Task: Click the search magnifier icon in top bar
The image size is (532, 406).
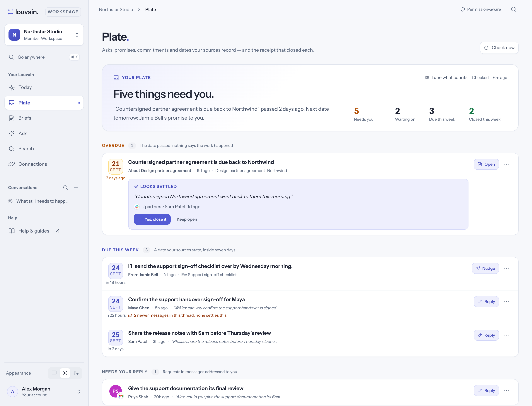Action: pyautogui.click(x=513, y=9)
